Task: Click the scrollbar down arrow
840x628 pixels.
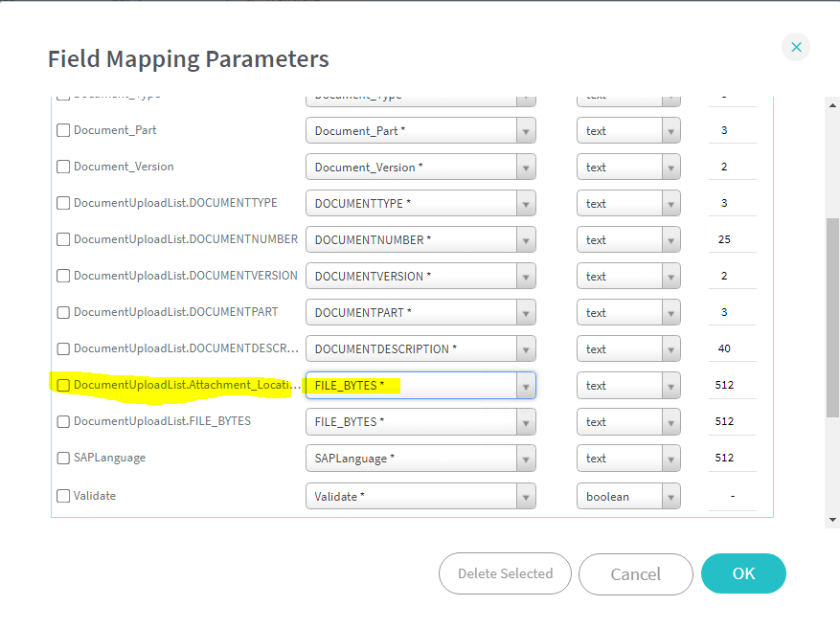Action: coord(832,519)
